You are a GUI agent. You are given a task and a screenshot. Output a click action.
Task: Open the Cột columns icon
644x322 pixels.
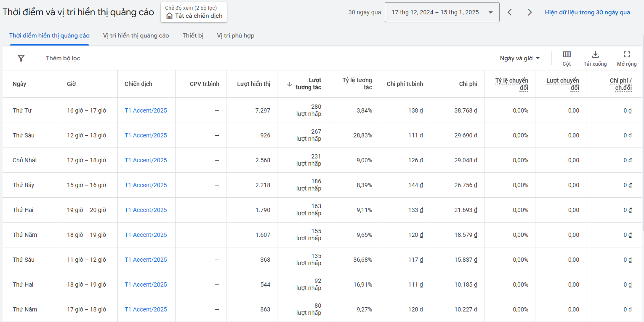click(x=567, y=55)
